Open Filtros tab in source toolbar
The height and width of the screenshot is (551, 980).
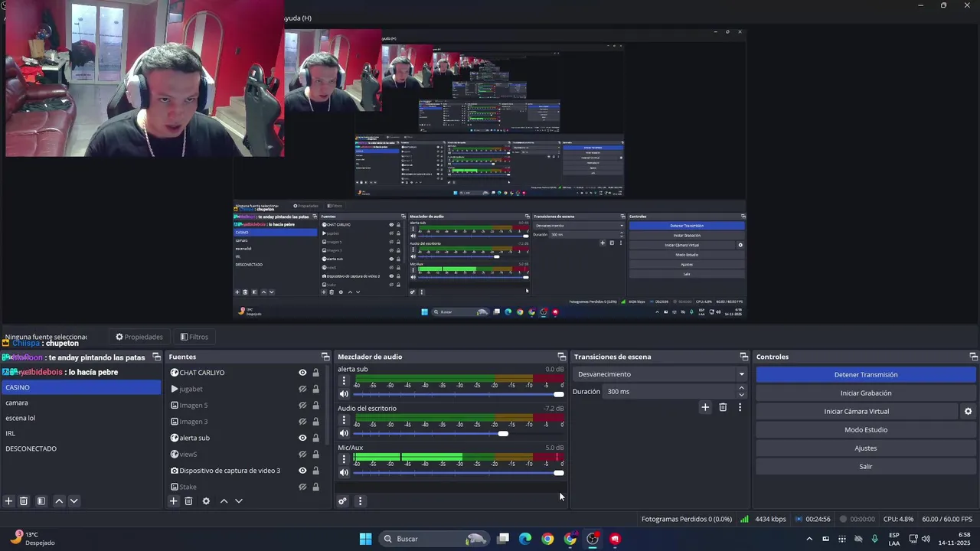(x=194, y=337)
